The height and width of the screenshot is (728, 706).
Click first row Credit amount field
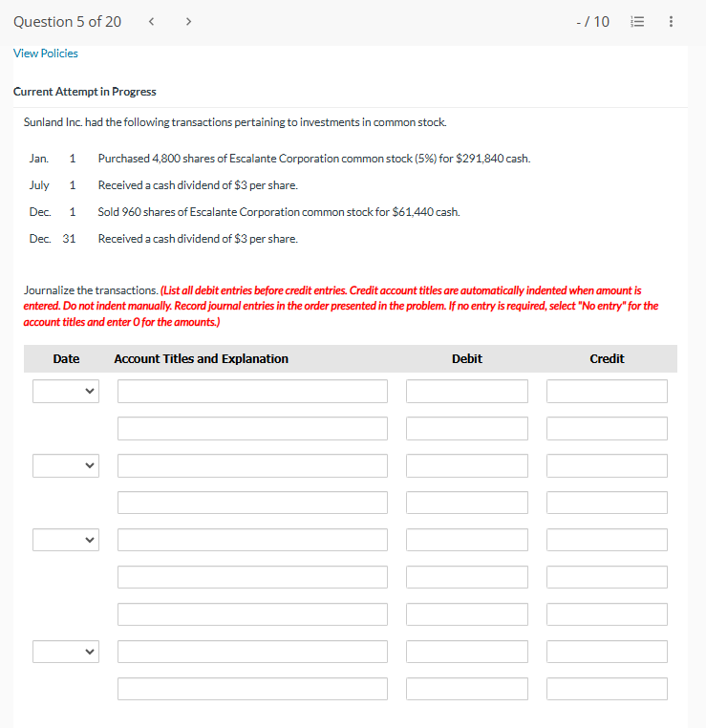608,391
